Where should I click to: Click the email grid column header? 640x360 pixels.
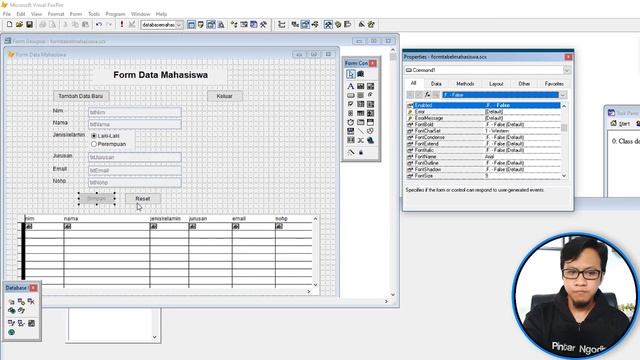[253, 218]
